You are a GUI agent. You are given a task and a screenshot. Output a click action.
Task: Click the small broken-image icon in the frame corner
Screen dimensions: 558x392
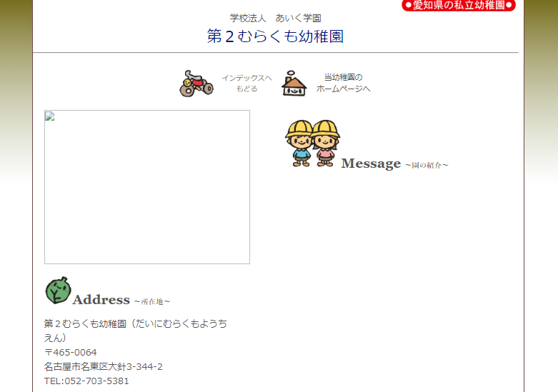pyautogui.click(x=49, y=116)
